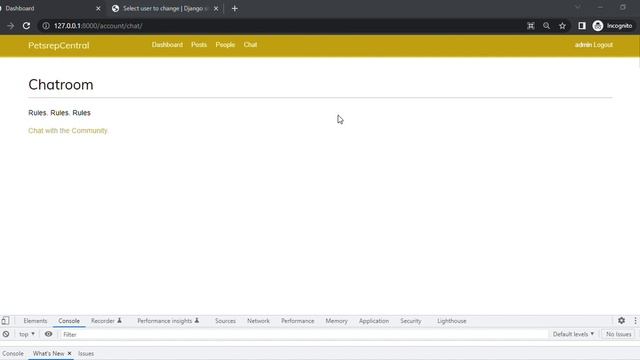Open Posts from the navbar

(199, 45)
